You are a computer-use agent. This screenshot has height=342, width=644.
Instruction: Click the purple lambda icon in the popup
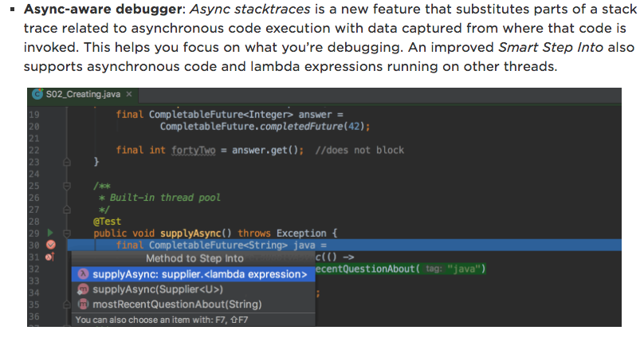coord(83,274)
